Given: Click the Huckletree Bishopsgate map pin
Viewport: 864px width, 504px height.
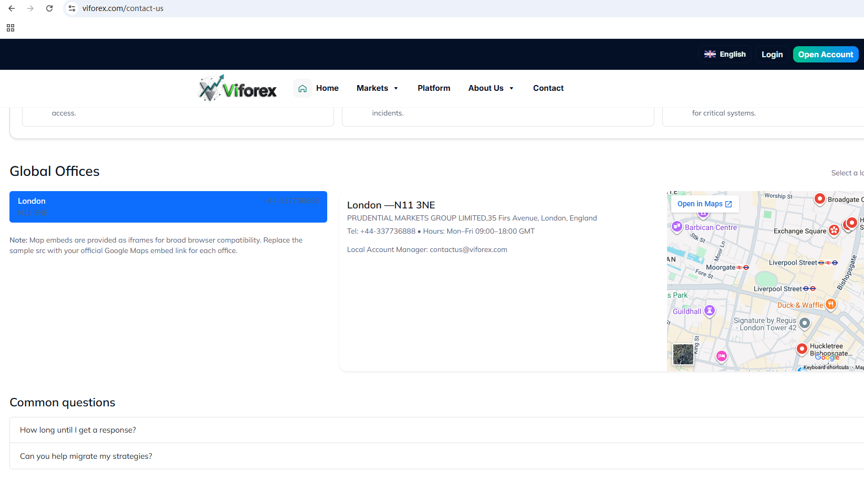Looking at the screenshot, I should pos(801,349).
